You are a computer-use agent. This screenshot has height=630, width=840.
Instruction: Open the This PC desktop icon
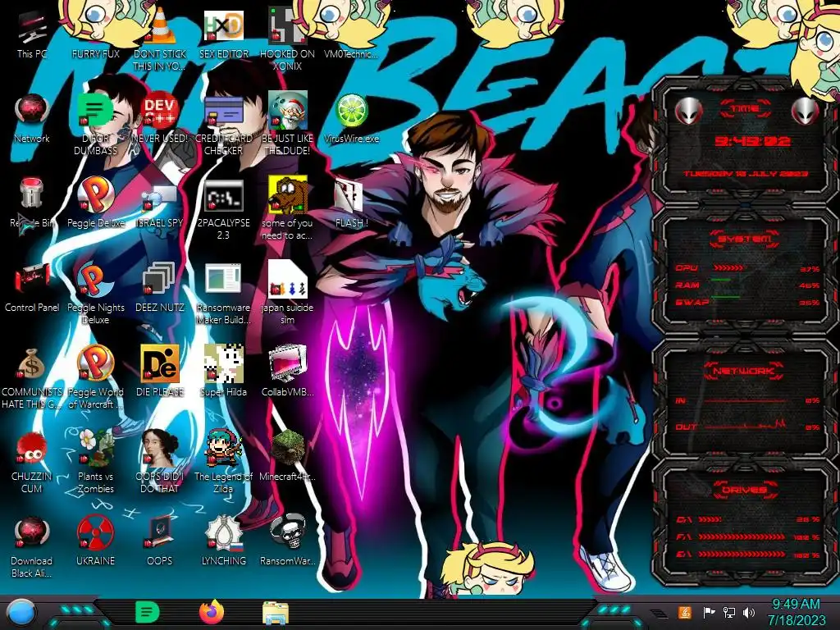pos(32,34)
